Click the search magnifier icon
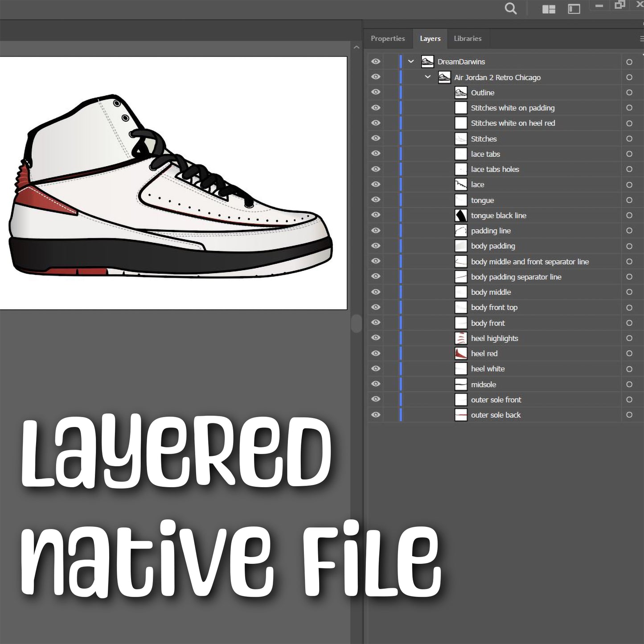 511,8
